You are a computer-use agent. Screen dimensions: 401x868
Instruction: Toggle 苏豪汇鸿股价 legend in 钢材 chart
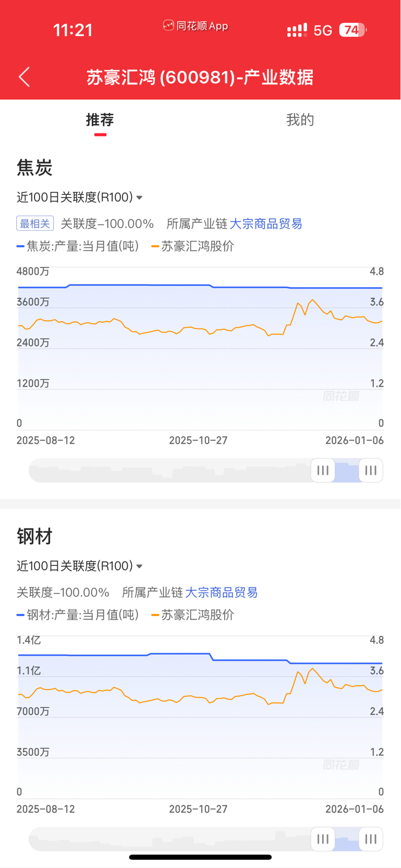coord(192,615)
